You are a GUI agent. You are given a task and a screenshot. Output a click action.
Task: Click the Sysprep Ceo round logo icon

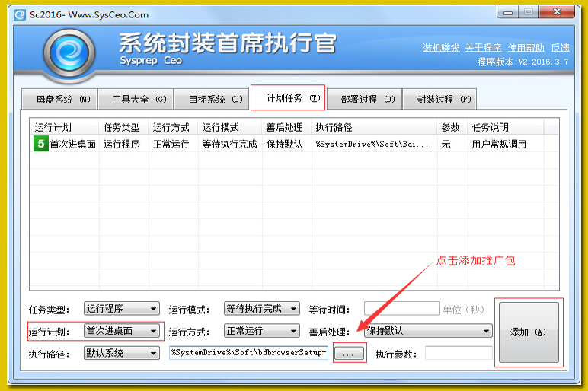pyautogui.click(x=69, y=54)
